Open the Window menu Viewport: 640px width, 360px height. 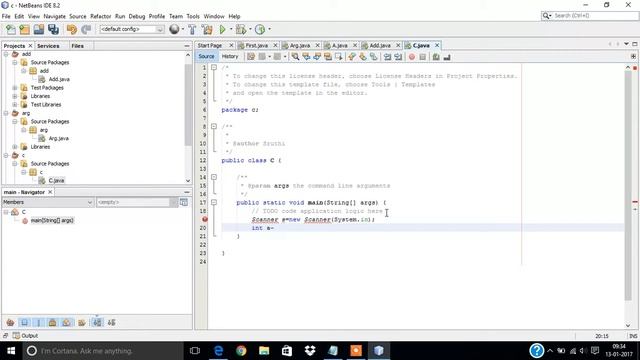tap(214, 16)
